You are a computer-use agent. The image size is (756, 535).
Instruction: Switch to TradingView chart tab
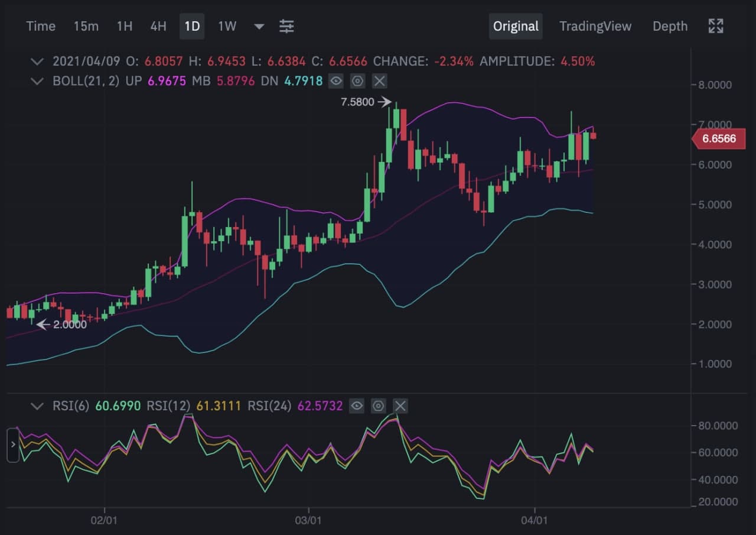click(595, 27)
